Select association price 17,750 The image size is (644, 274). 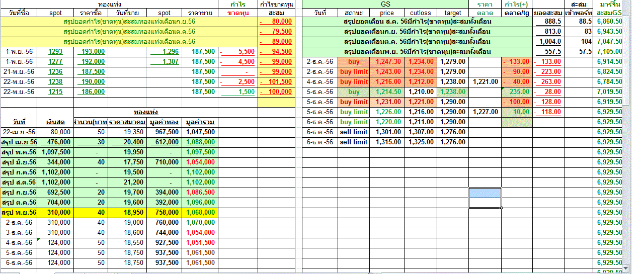(x=128, y=162)
